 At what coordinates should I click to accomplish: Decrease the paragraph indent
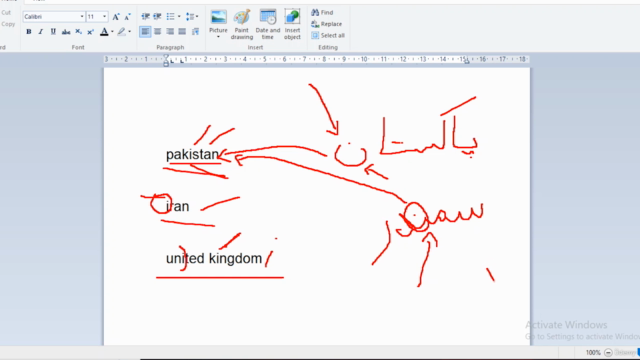145,16
